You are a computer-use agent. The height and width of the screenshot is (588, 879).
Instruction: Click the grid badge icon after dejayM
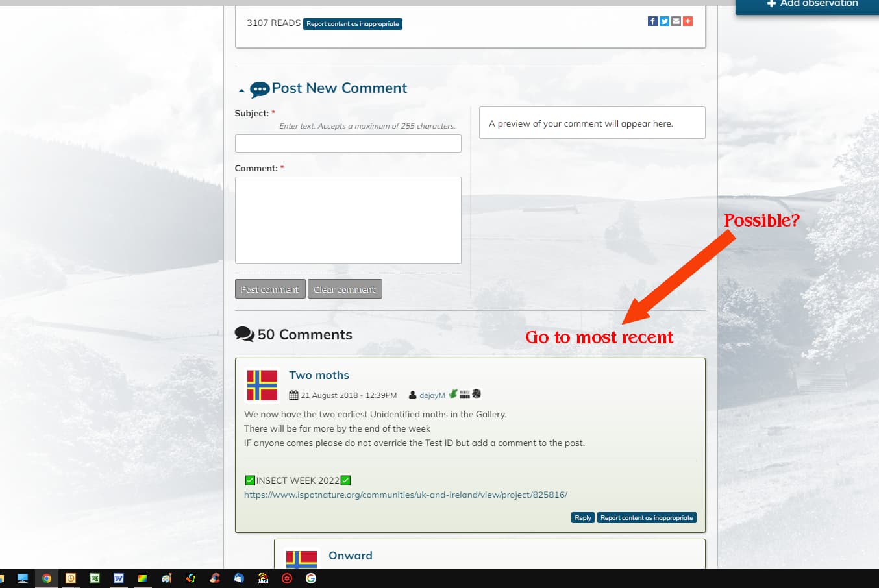(x=465, y=394)
